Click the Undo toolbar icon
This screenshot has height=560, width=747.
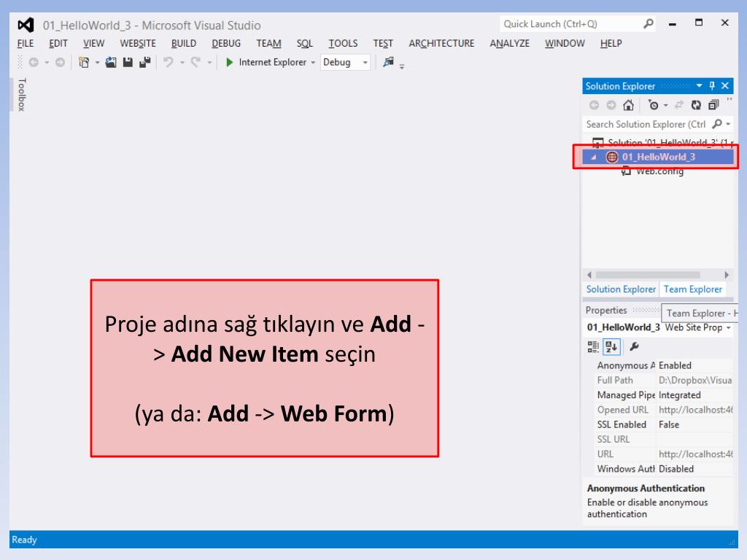pos(169,63)
